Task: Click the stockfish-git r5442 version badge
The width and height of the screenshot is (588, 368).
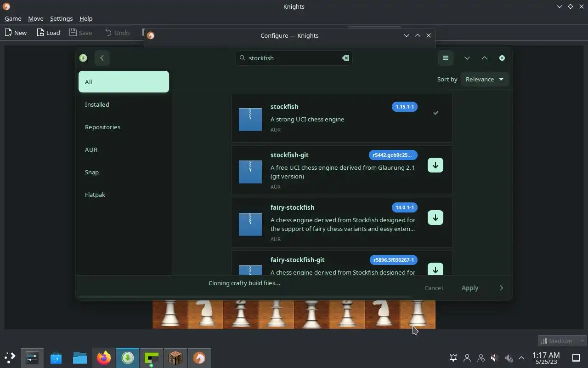Action: click(x=393, y=155)
